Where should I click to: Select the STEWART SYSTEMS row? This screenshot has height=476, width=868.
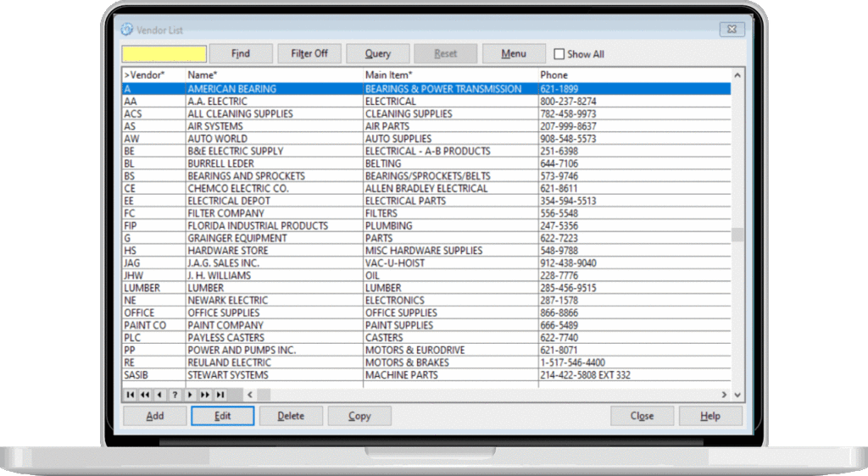(x=426, y=375)
